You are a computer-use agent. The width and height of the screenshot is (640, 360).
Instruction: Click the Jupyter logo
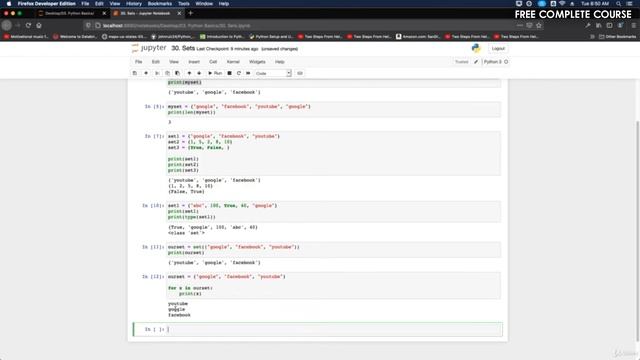[x=149, y=48]
